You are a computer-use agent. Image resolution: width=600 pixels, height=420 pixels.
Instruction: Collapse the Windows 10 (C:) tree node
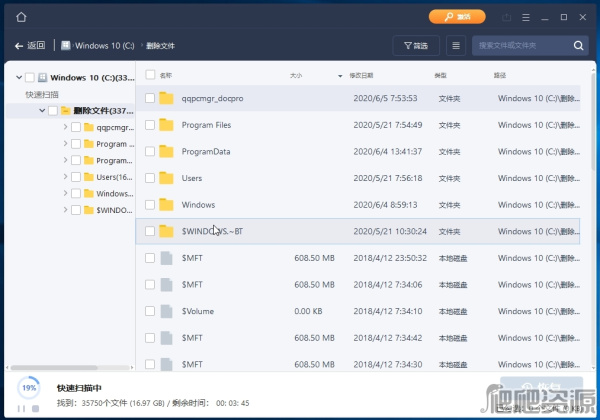[x=17, y=78]
